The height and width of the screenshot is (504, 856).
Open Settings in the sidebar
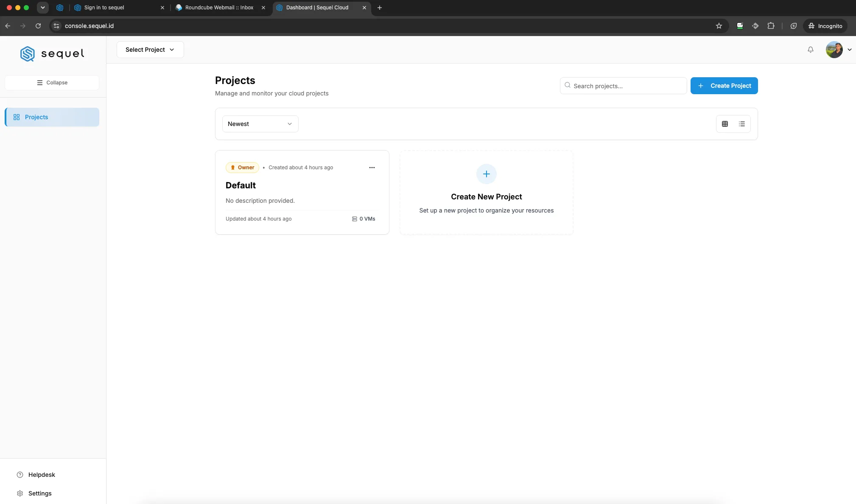(x=40, y=493)
